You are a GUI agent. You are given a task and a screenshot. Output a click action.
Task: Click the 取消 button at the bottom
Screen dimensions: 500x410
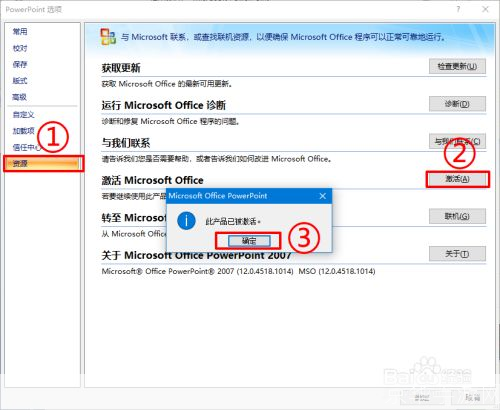pyautogui.click(x=473, y=397)
